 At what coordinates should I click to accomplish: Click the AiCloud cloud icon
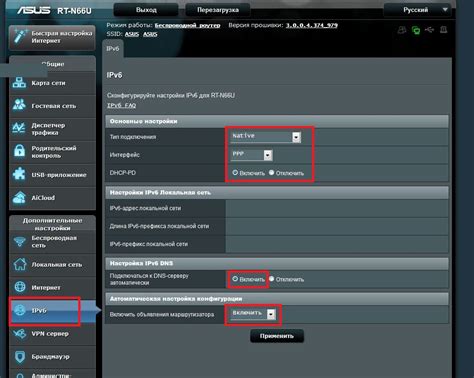(x=19, y=197)
